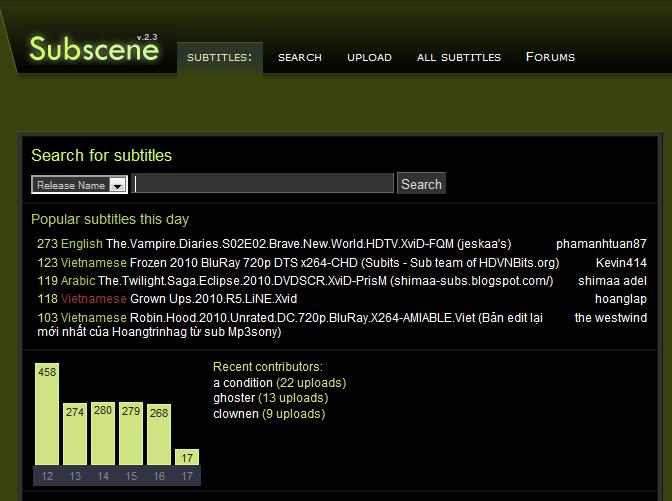The width and height of the screenshot is (672, 501).
Task: Click the download count '119'
Action: [x=47, y=281]
